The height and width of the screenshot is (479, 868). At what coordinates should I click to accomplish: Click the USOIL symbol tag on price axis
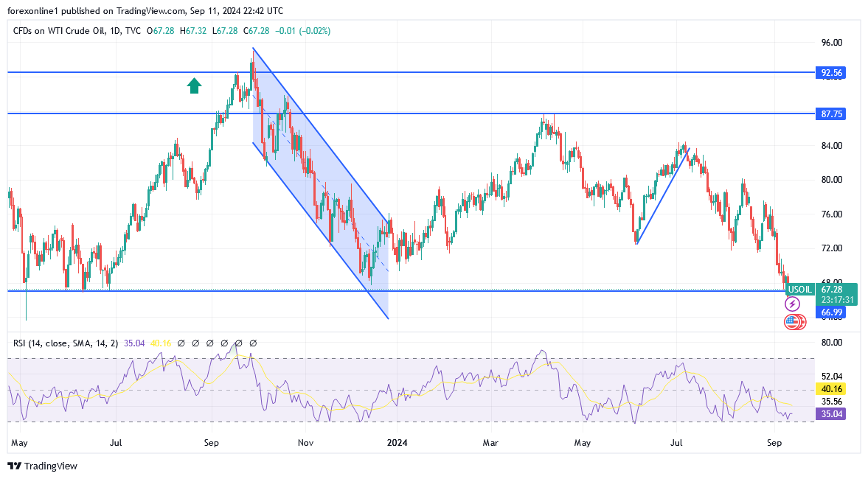pyautogui.click(x=800, y=290)
